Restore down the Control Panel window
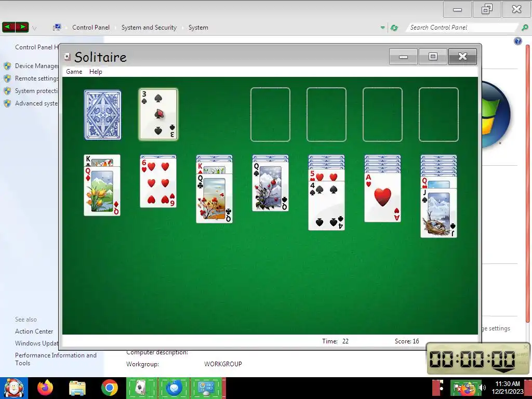Image resolution: width=532 pixels, height=399 pixels. (x=487, y=9)
